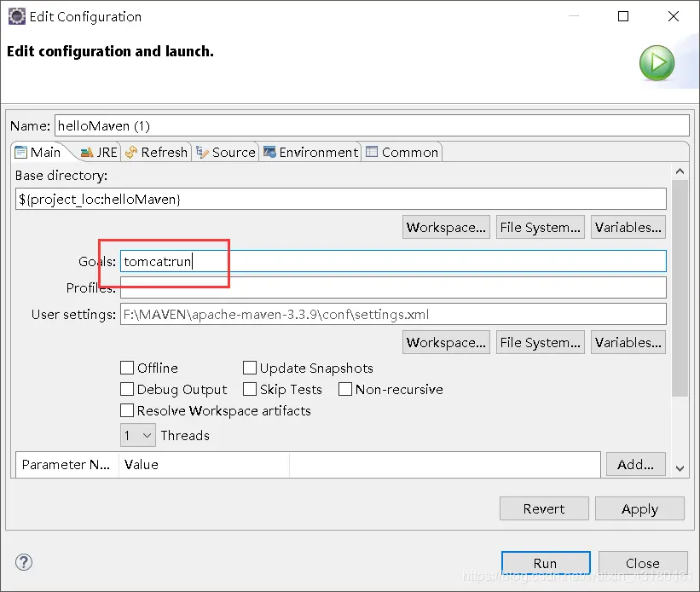The width and height of the screenshot is (700, 592).
Task: Enable Resolve Workspace artifacts
Action: point(127,410)
